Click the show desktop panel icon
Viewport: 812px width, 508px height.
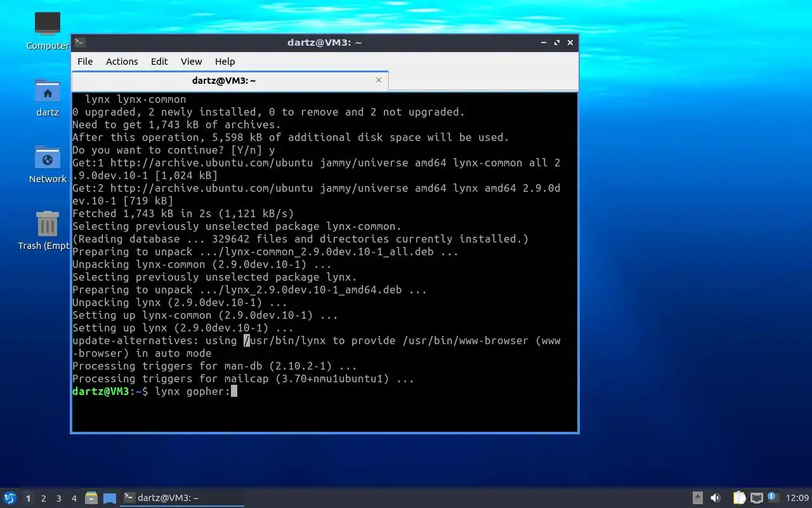110,498
